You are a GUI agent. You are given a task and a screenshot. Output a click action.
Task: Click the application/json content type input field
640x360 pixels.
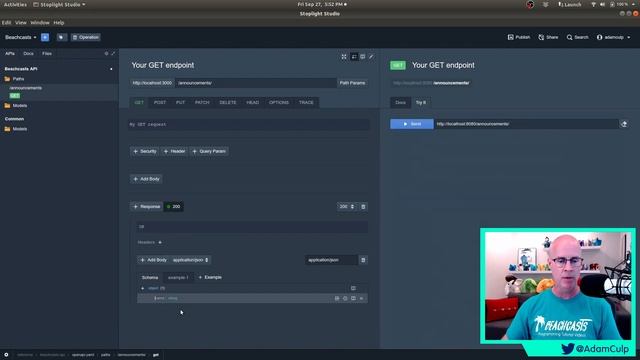point(331,260)
